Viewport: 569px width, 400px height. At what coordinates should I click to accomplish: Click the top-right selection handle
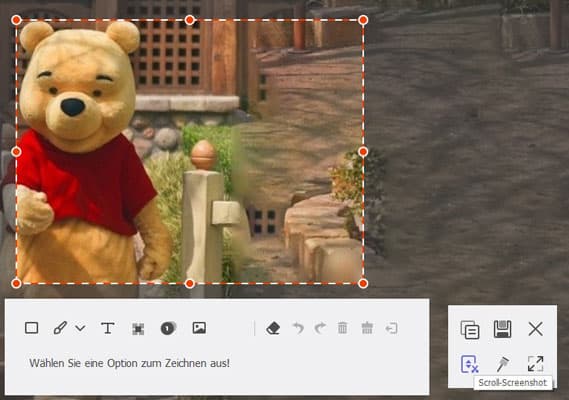click(363, 20)
